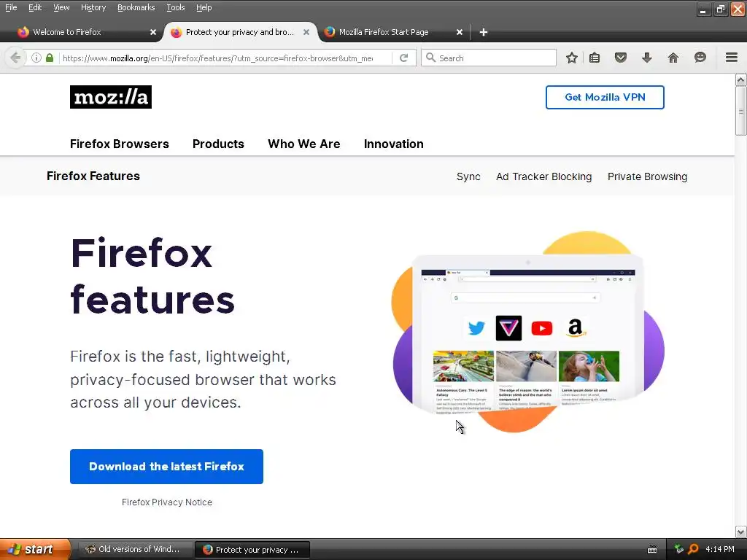Click the green padlock security icon
The image size is (747, 560).
pos(50,58)
